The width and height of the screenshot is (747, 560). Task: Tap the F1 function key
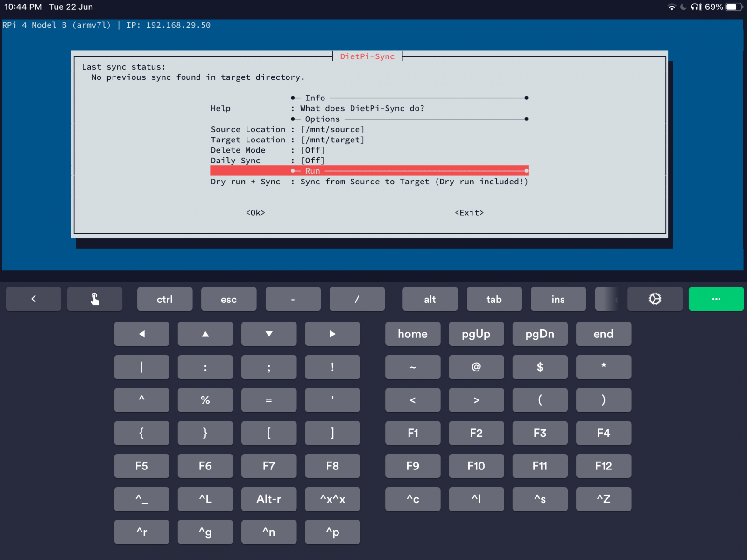click(413, 433)
